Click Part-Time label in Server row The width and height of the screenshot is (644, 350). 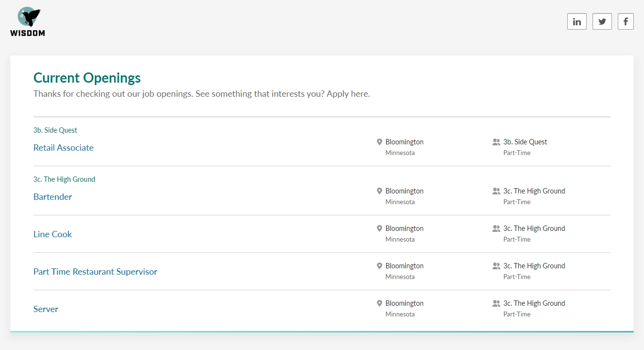(517, 314)
